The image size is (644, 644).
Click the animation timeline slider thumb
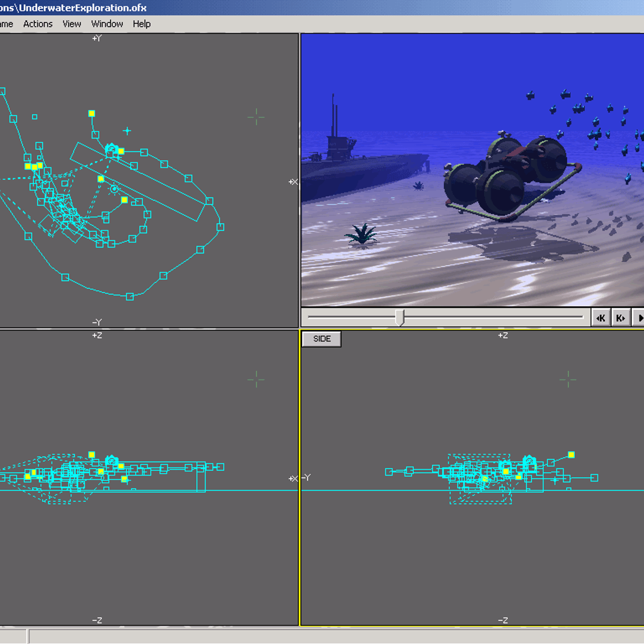click(x=399, y=317)
